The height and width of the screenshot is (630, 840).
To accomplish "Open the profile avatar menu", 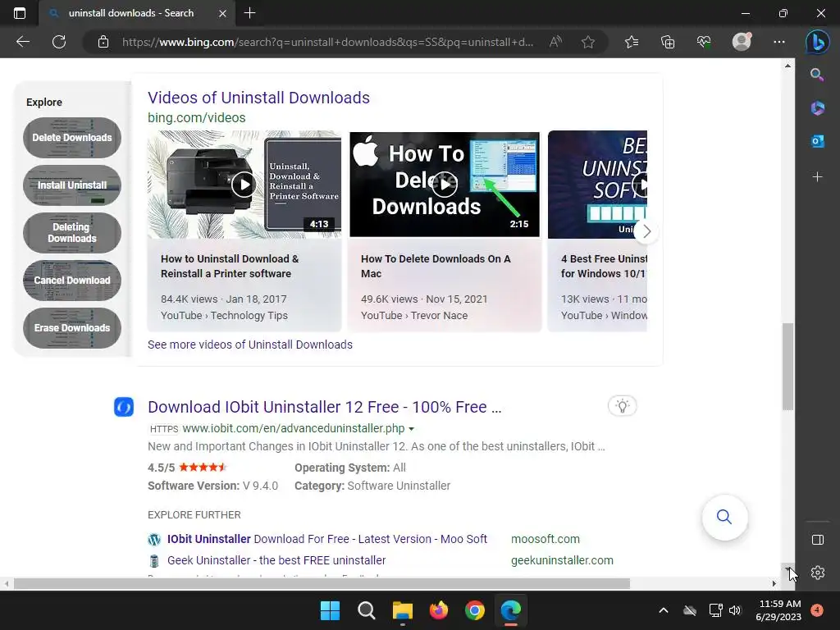I will coord(742,42).
